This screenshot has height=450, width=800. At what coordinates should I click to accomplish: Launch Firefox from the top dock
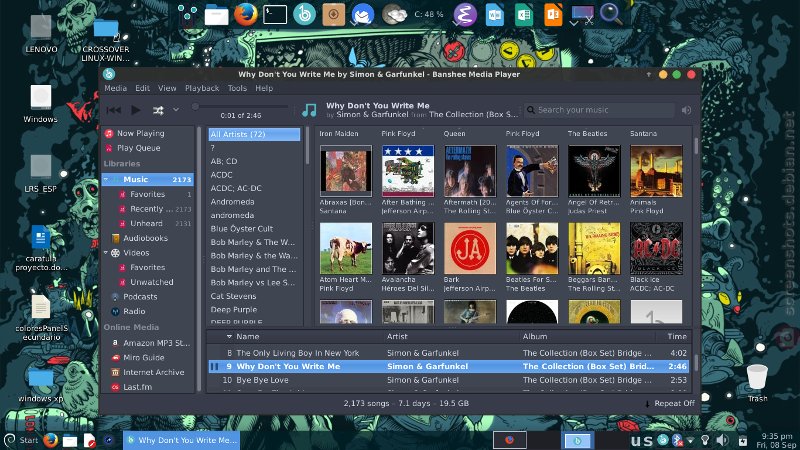pyautogui.click(x=245, y=14)
